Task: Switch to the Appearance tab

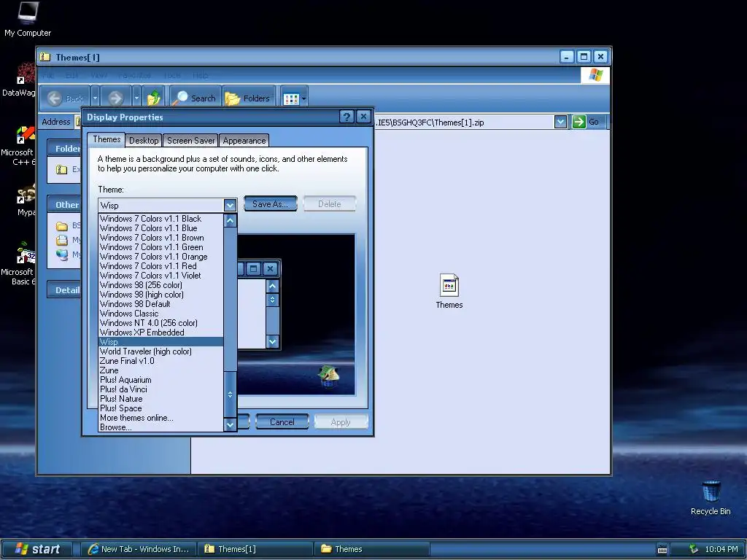Action: (244, 141)
